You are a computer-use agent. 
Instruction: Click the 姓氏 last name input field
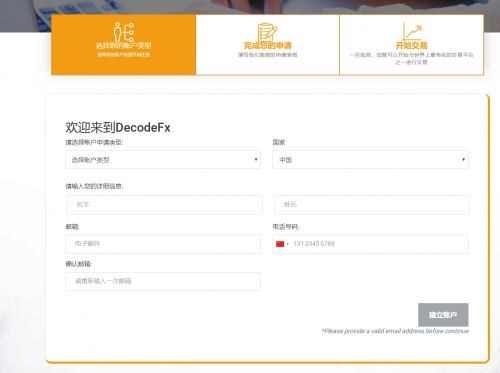[372, 205]
